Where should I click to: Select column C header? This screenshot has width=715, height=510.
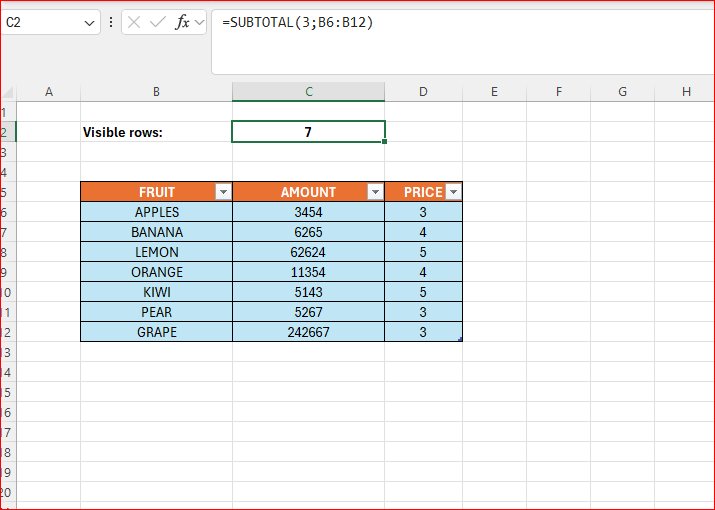(x=308, y=92)
